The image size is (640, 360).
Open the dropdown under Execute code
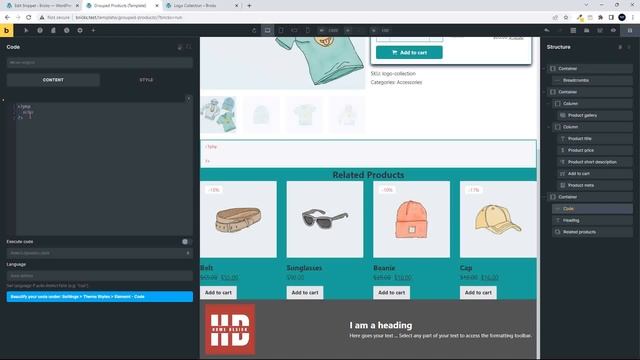[100, 253]
